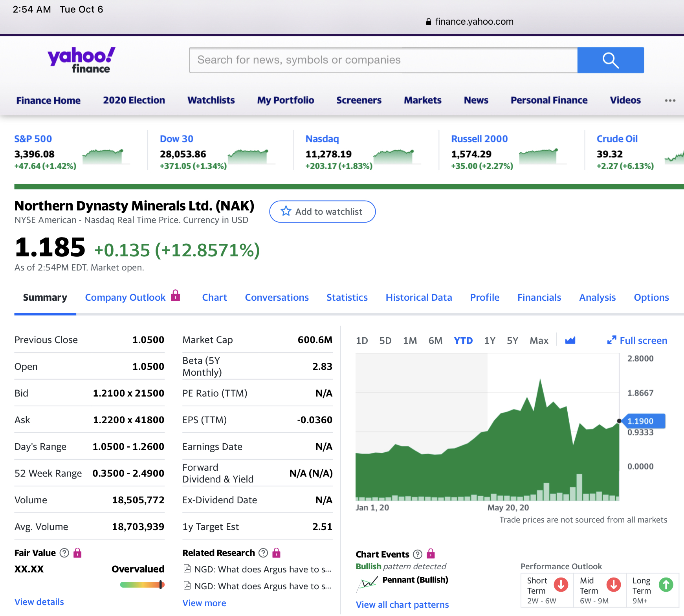Focus the news and symbols search field
Viewport: 684px width, 616px height.
coord(383,60)
